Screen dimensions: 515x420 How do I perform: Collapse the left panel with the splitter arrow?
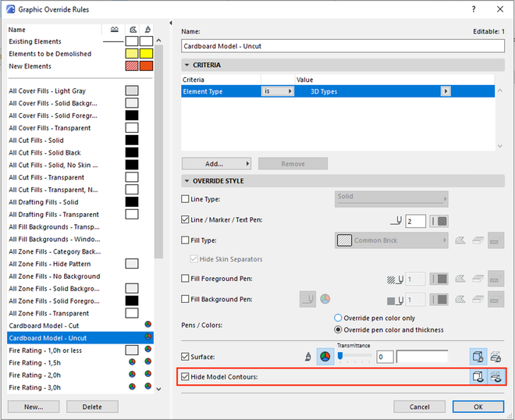click(171, 23)
